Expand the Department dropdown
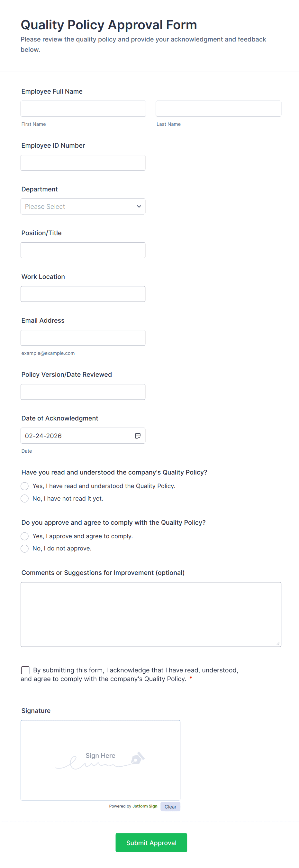Screen dimensions: 299x868 click(83, 207)
